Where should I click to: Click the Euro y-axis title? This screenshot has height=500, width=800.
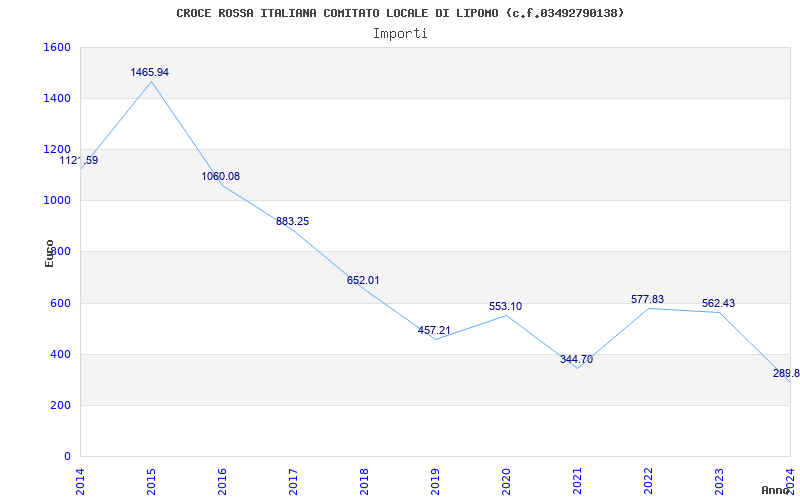[x=49, y=254]
